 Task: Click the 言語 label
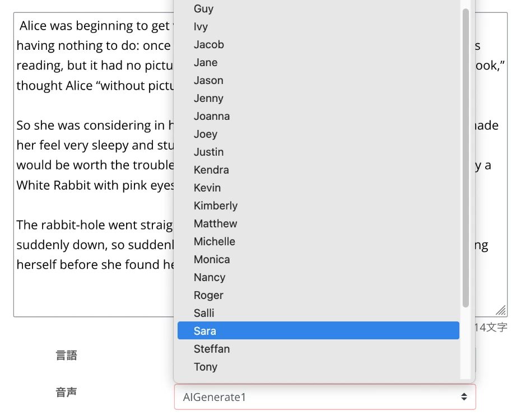[x=66, y=356]
